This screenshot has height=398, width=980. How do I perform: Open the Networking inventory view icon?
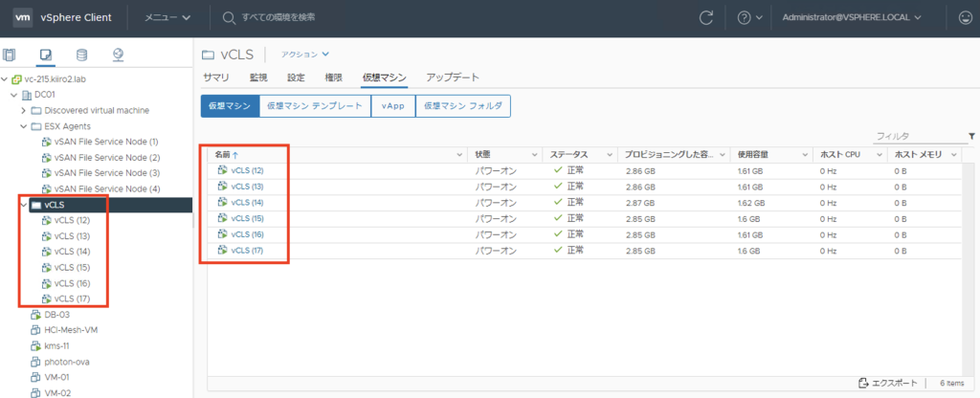pyautogui.click(x=118, y=55)
